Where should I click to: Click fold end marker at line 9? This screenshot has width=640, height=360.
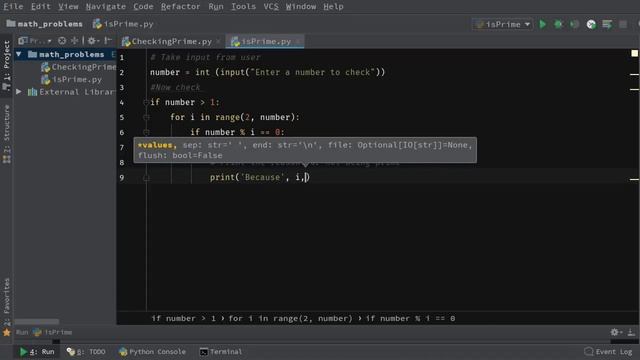pos(146,178)
